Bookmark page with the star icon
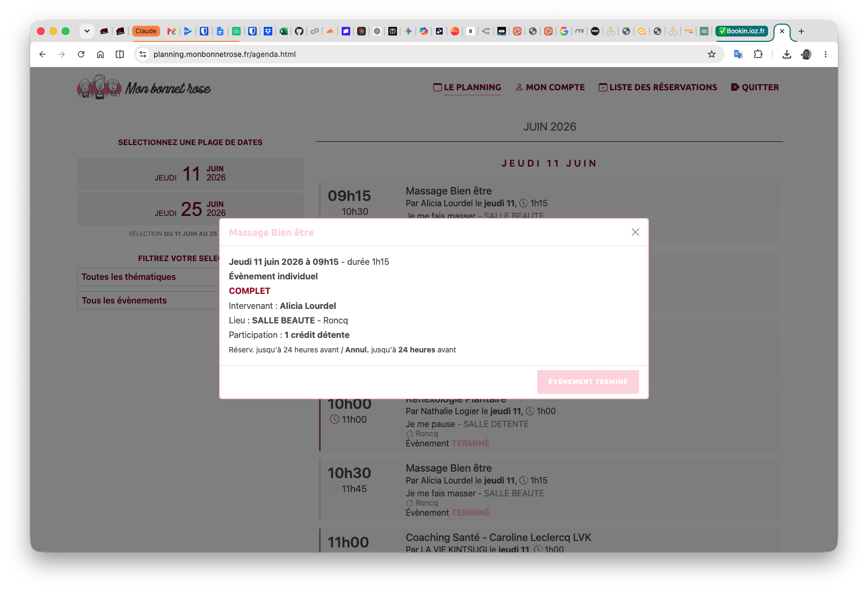This screenshot has height=592, width=868. [712, 54]
